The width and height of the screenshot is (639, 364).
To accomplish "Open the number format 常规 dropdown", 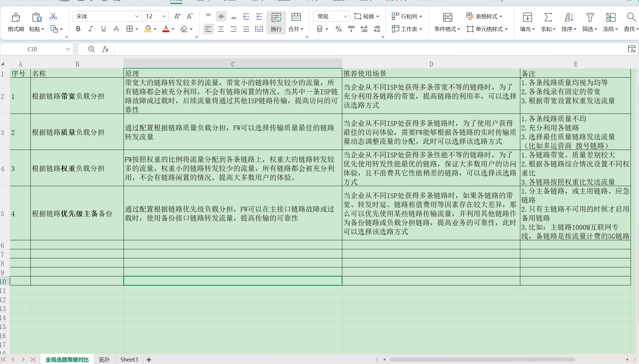I will click(345, 16).
